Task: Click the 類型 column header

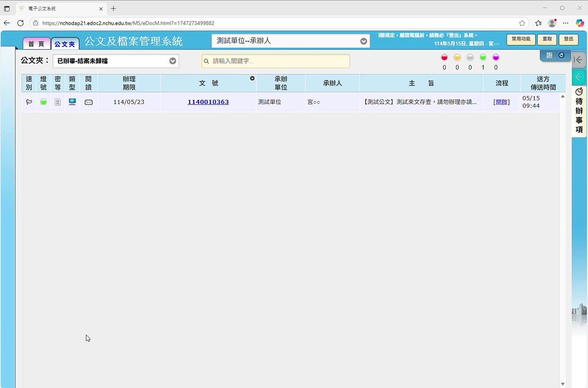Action: pyautogui.click(x=72, y=83)
